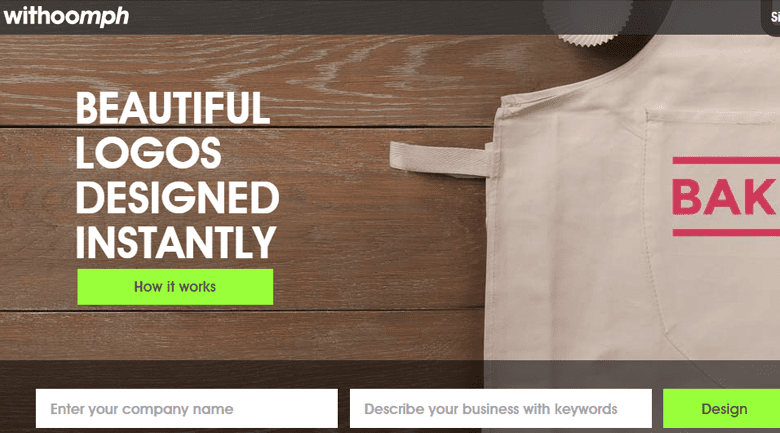Click the word INSTANTLY in the headline

click(176, 242)
